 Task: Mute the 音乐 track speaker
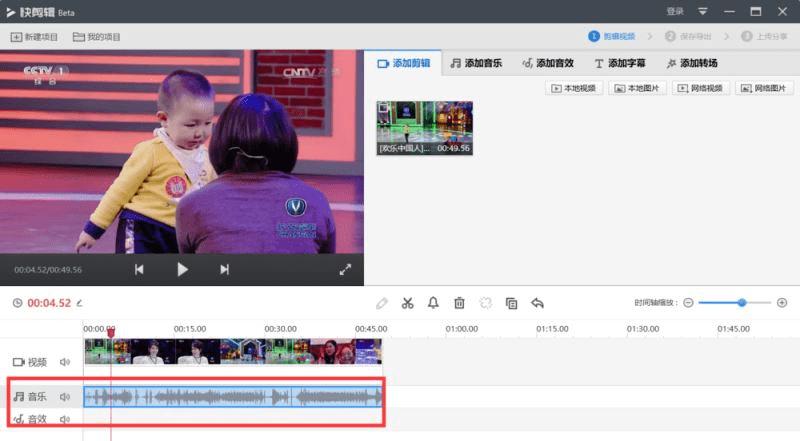65,397
